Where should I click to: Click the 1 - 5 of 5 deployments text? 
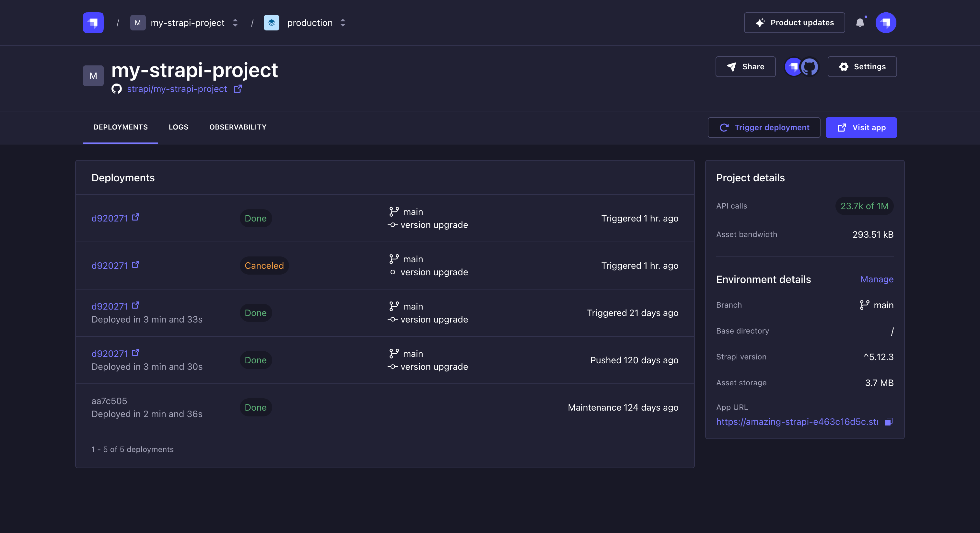pos(133,449)
